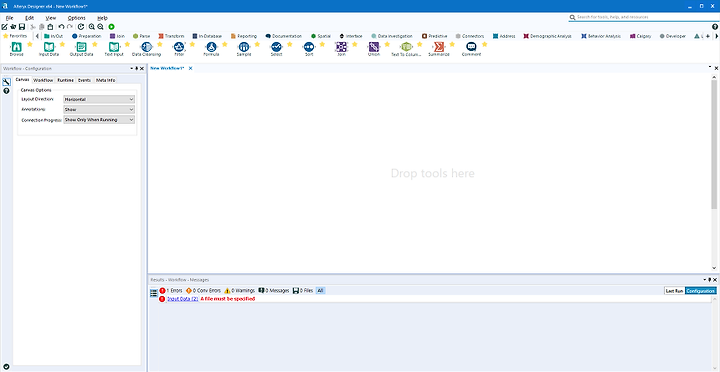Open the File menu

[10, 18]
